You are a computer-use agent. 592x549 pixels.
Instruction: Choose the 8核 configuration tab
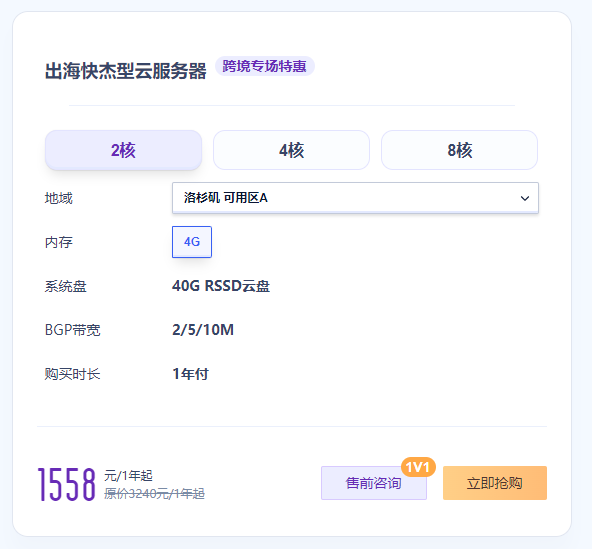point(459,150)
